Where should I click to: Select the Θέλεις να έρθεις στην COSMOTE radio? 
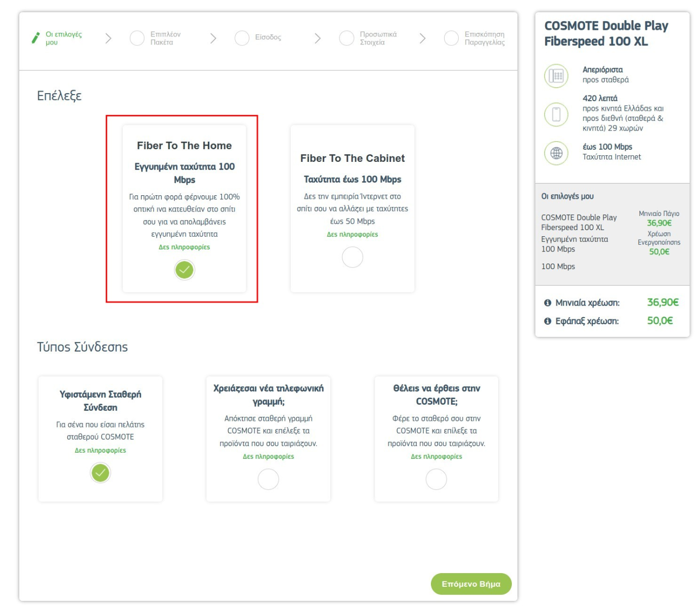click(x=436, y=479)
